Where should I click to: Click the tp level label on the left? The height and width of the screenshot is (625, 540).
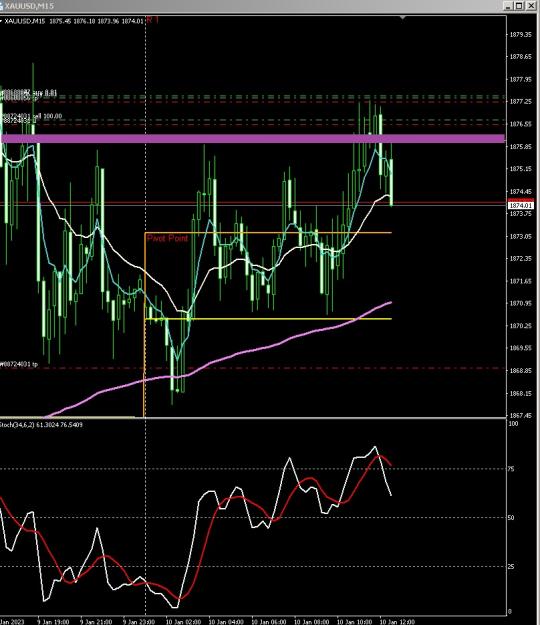[19, 364]
